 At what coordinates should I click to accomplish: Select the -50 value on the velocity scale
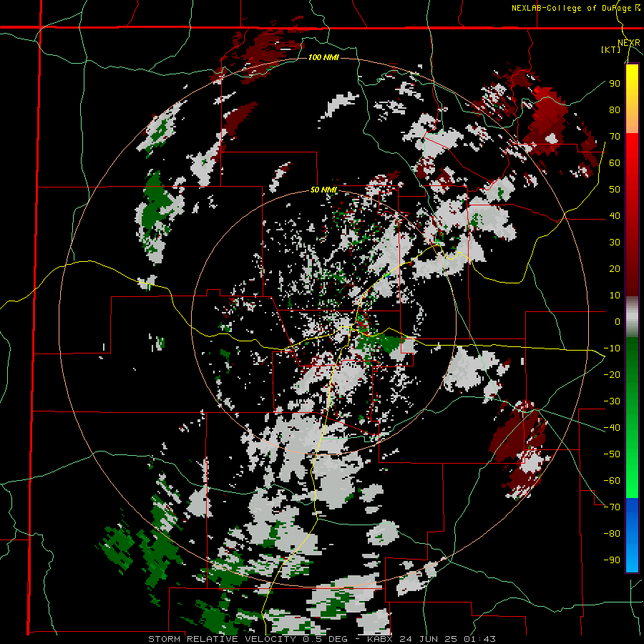pyautogui.click(x=612, y=454)
